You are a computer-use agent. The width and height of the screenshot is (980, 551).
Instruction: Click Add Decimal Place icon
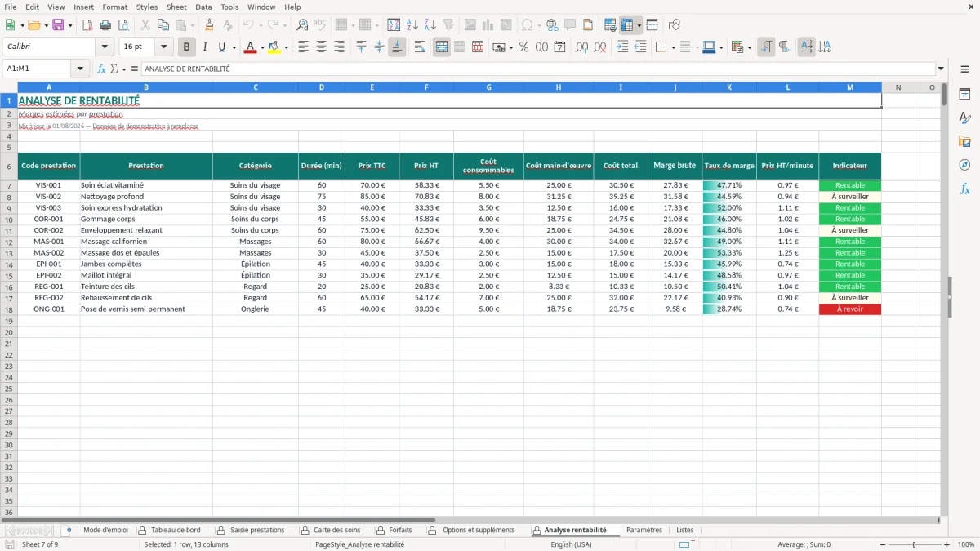pyautogui.click(x=582, y=47)
